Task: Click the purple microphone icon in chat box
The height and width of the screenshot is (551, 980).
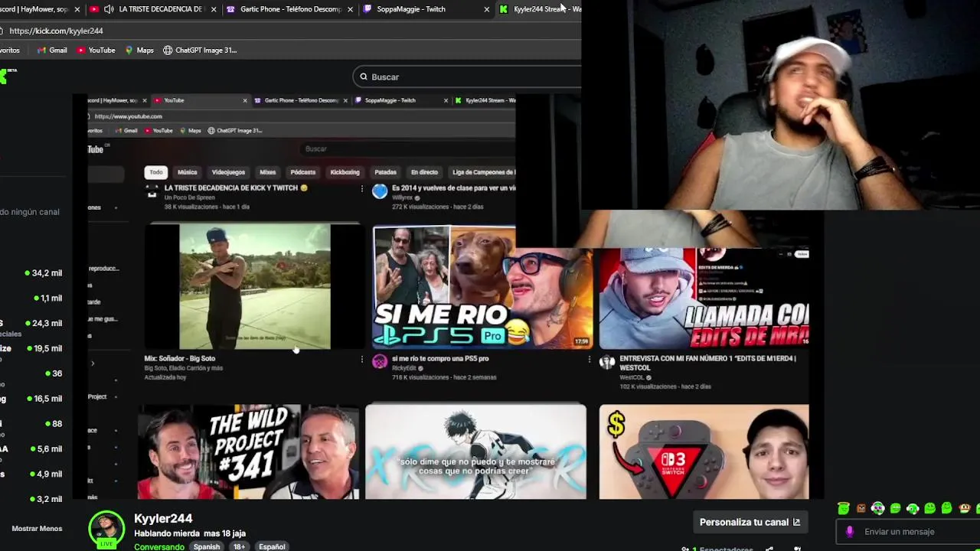Action: point(849,531)
